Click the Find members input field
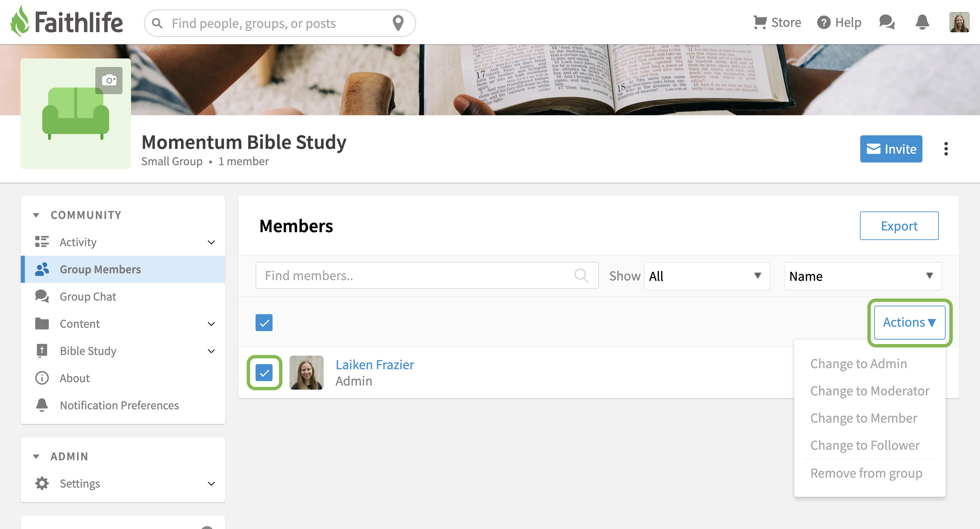The height and width of the screenshot is (529, 980). (x=427, y=275)
